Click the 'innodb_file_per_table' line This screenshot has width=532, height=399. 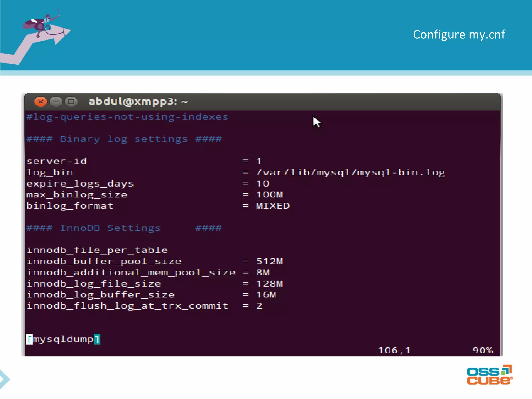tap(97, 250)
